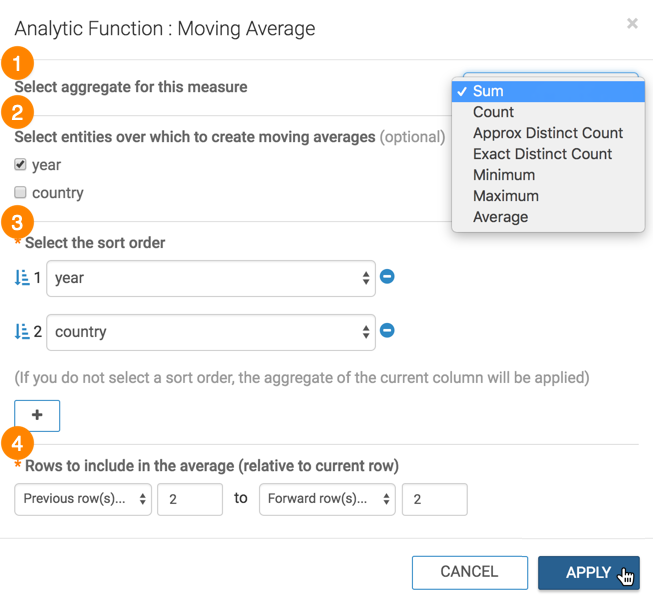Click the Apply button
653x605 pixels.
(x=588, y=573)
